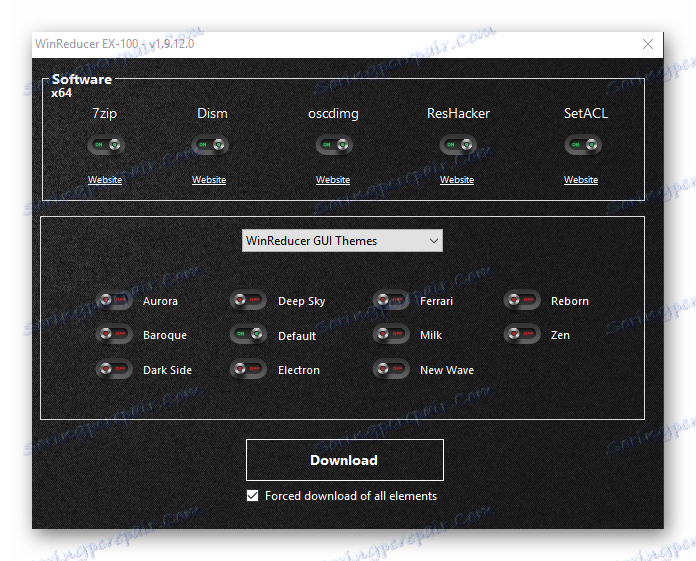Enable the Milk theme switch
Viewport: 696px width, 561px height.
pyautogui.click(x=391, y=334)
